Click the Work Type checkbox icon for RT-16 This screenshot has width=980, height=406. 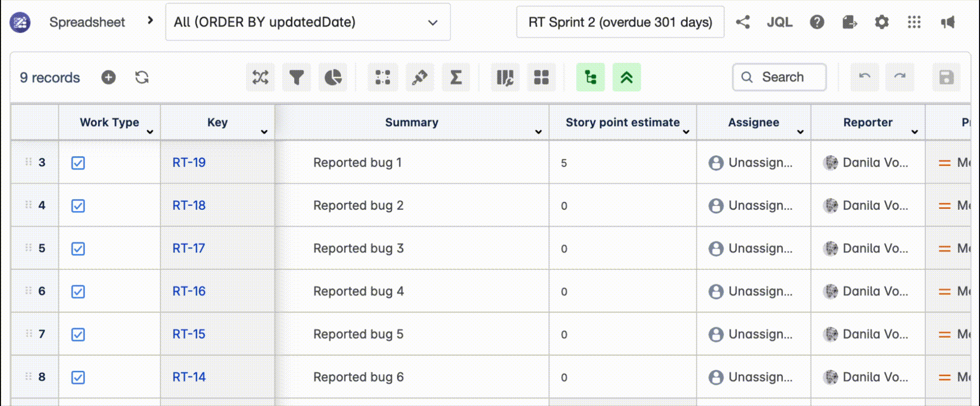[x=78, y=292]
